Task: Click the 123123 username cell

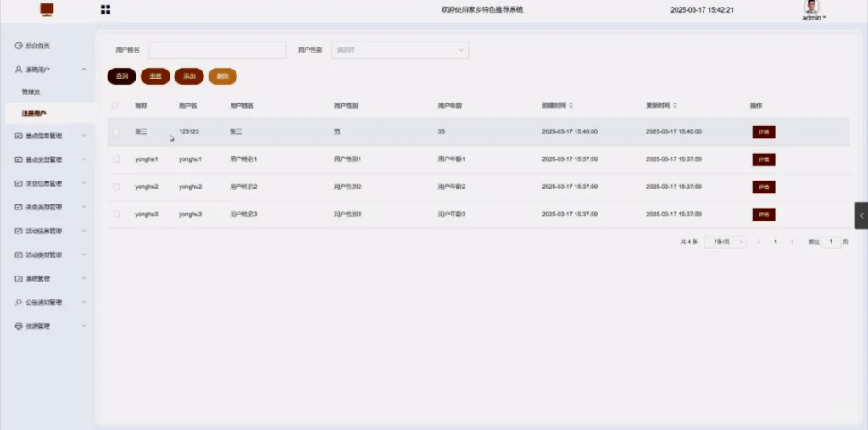Action: coord(189,131)
